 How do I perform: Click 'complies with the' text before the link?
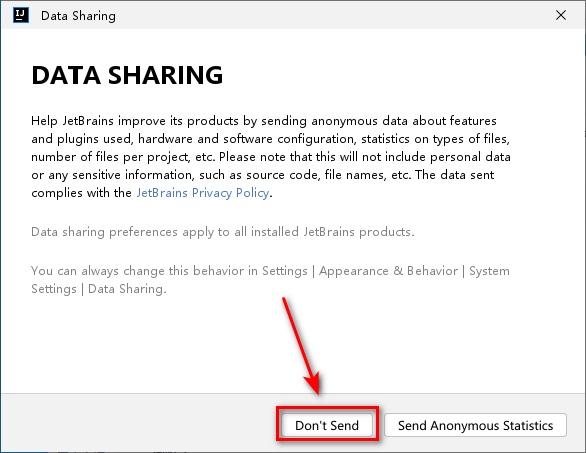pyautogui.click(x=81, y=193)
